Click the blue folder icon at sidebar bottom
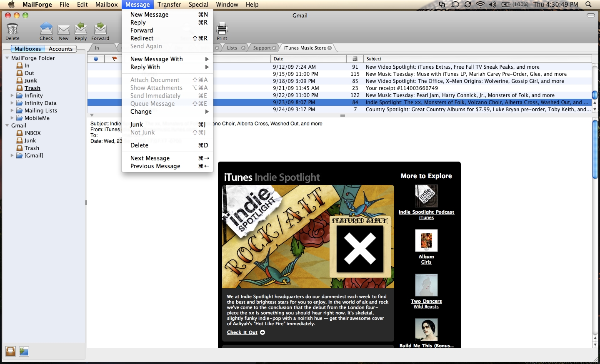The height and width of the screenshot is (364, 600). tap(24, 351)
